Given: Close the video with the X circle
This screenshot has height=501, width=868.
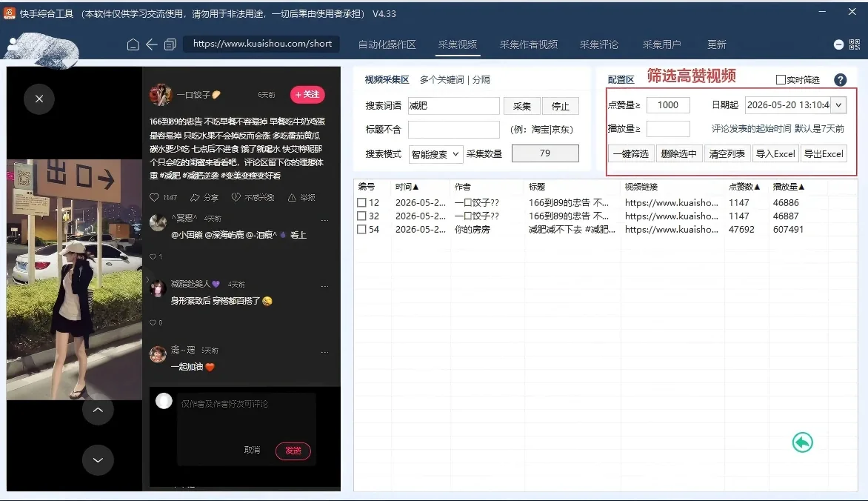Looking at the screenshot, I should click(39, 99).
